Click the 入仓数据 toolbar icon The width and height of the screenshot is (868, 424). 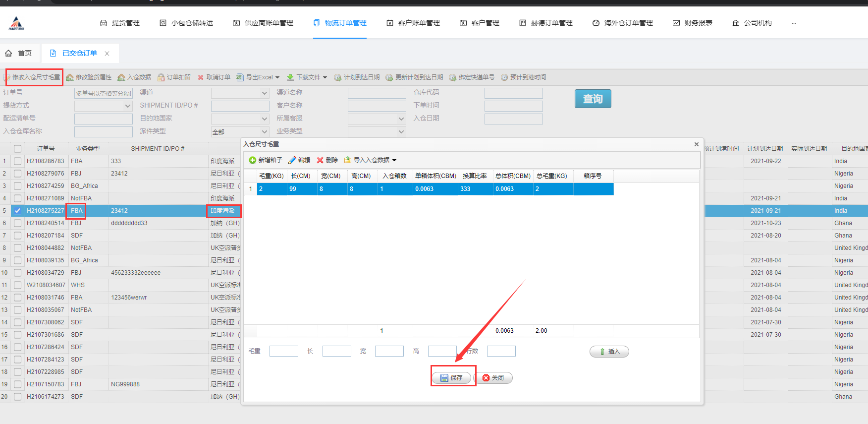pos(121,77)
